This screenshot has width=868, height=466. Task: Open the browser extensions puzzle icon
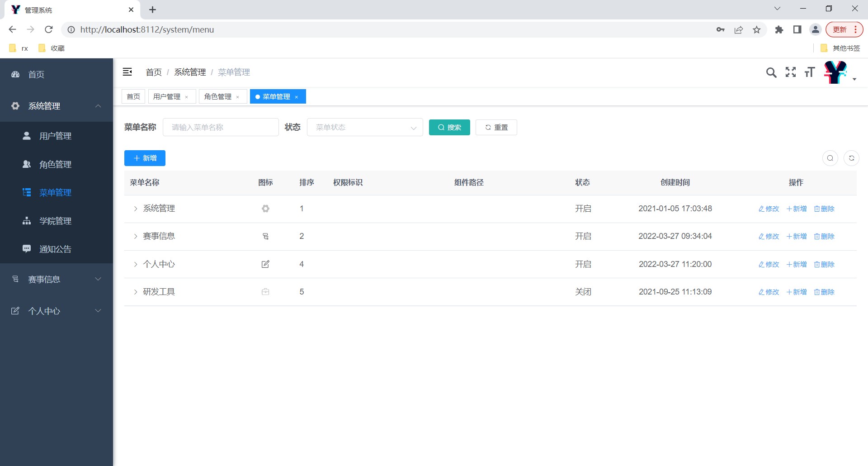pos(779,30)
